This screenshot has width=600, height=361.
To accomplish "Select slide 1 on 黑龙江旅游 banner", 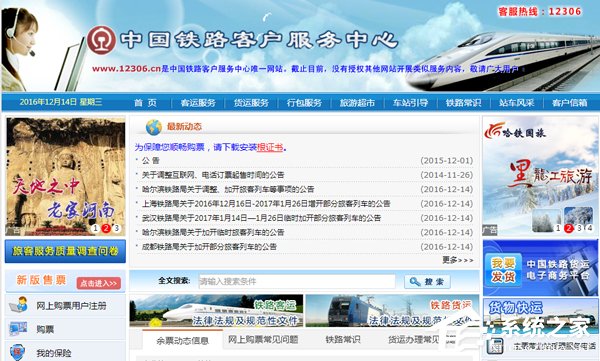I will [558, 229].
